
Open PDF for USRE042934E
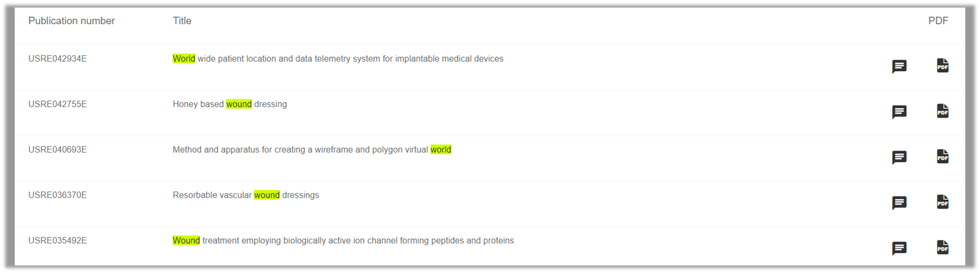[x=942, y=66]
